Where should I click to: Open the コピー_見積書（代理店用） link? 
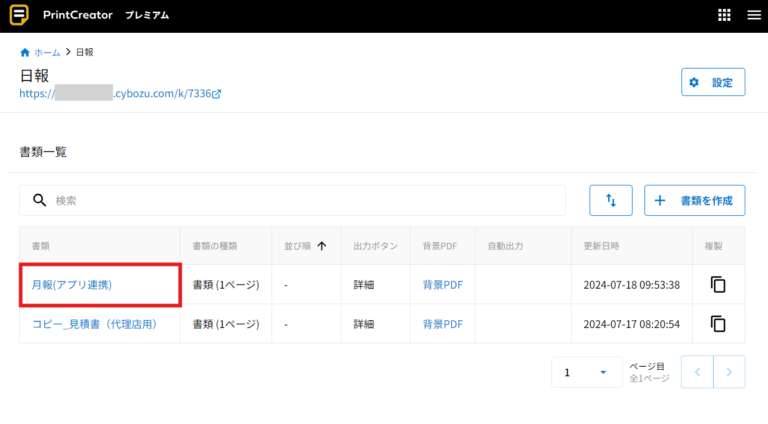[x=94, y=324]
